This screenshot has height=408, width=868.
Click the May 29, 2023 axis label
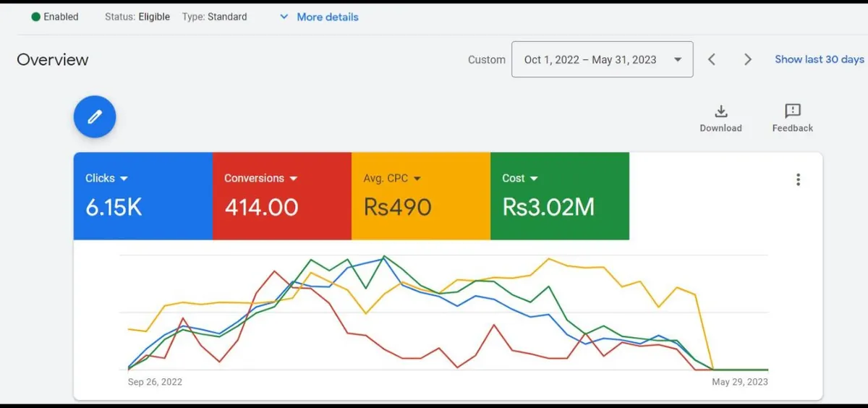(740, 382)
